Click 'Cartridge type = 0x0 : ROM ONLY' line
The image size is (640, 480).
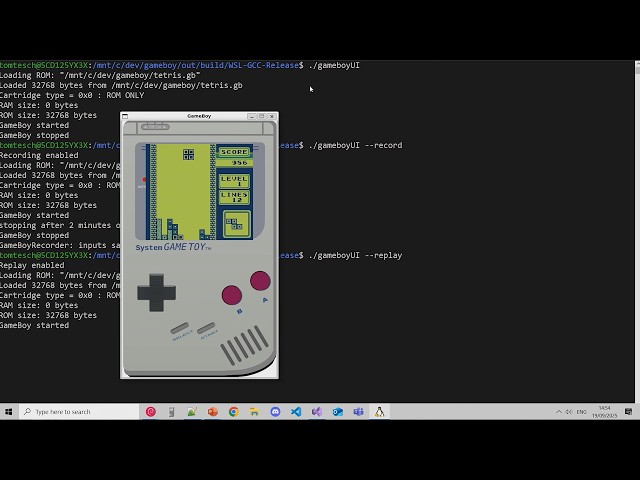pyautogui.click(x=72, y=96)
